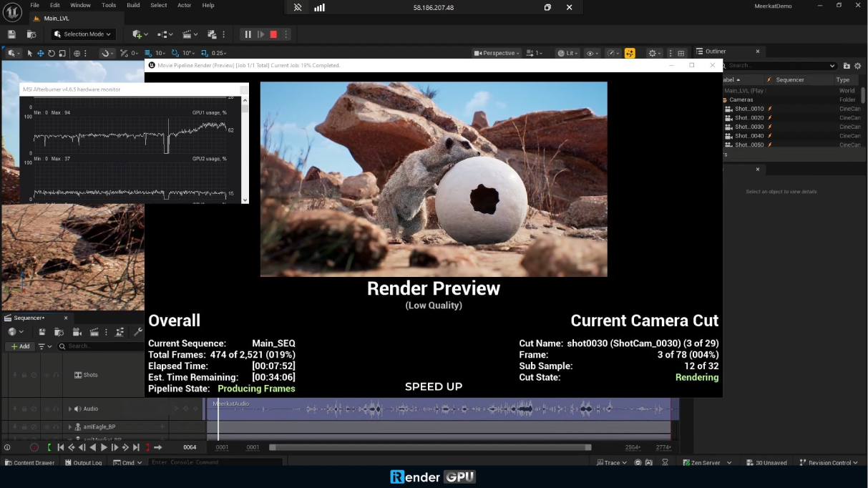The width and height of the screenshot is (868, 488).
Task: Open the Perspective viewport type dropdown
Action: pos(497,53)
